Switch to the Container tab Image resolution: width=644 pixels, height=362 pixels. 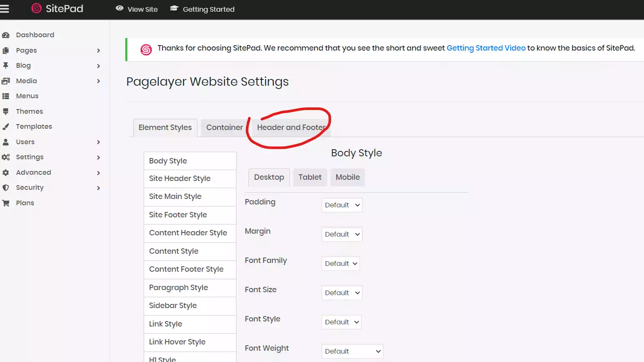tap(225, 127)
